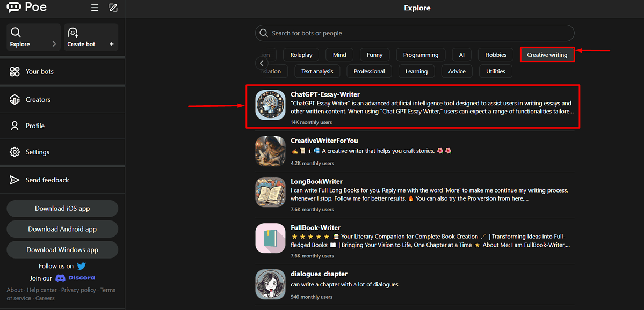Open ChatGPT-Essay-Writer bot thumbnail
The width and height of the screenshot is (644, 310).
click(270, 105)
